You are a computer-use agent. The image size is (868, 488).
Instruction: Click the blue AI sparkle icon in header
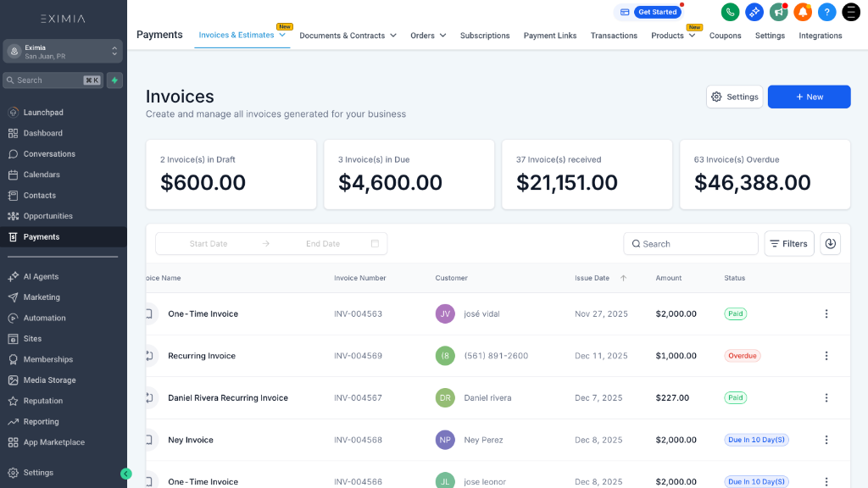tap(754, 13)
